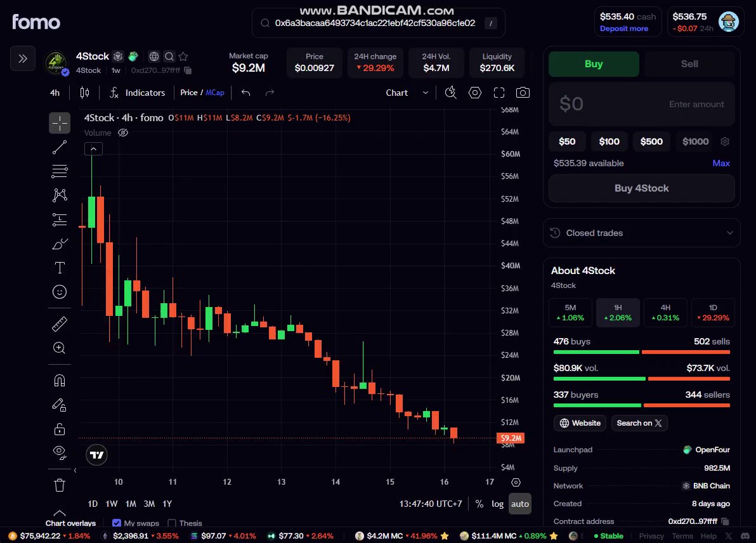Toggle auto scale mode
756x543 pixels.
(x=520, y=504)
